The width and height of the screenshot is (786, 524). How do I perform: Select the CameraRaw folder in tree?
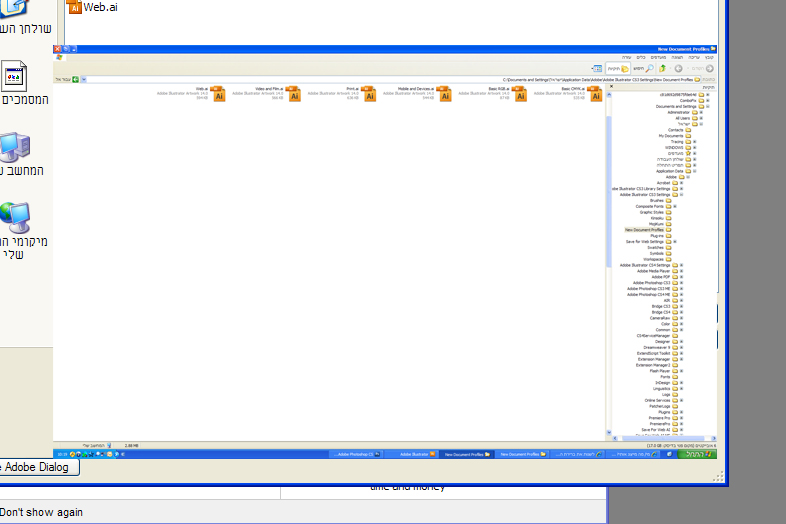tap(664, 318)
